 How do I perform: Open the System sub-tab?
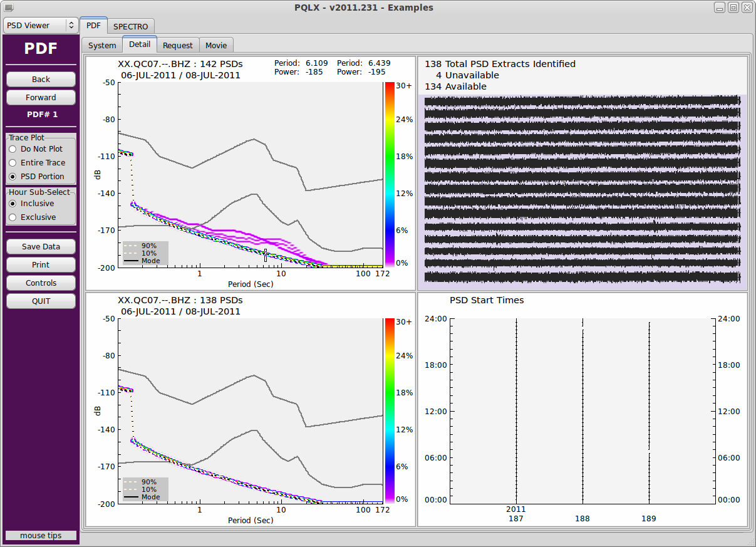pyautogui.click(x=101, y=45)
